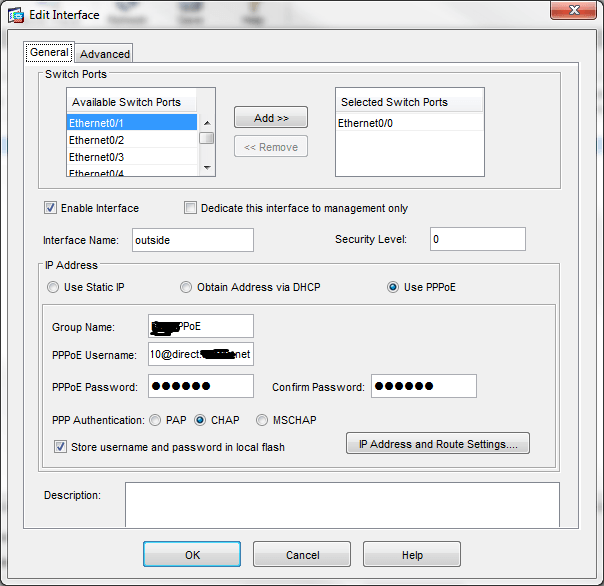
Task: Click Ethernet0/0 in Selected Switch Ports
Action: click(x=366, y=123)
